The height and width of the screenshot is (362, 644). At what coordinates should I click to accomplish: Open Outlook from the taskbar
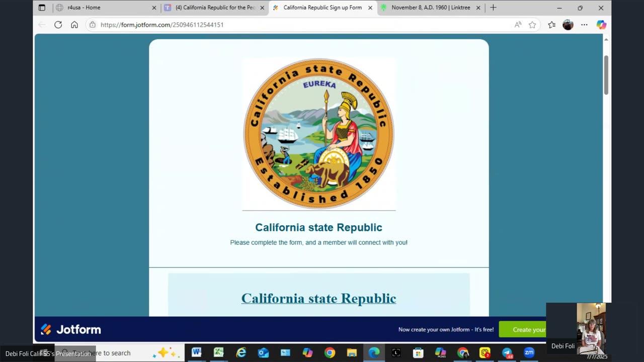[x=263, y=353]
